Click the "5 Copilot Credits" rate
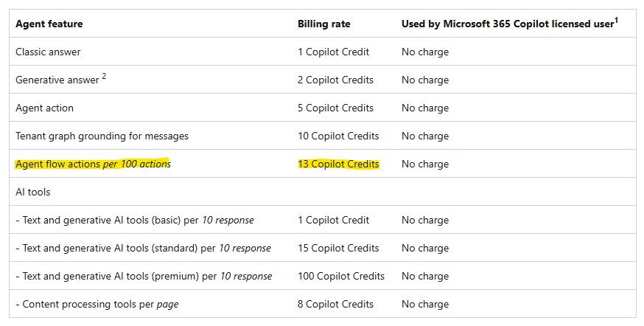Screen dimensions: 644x326 (x=335, y=108)
